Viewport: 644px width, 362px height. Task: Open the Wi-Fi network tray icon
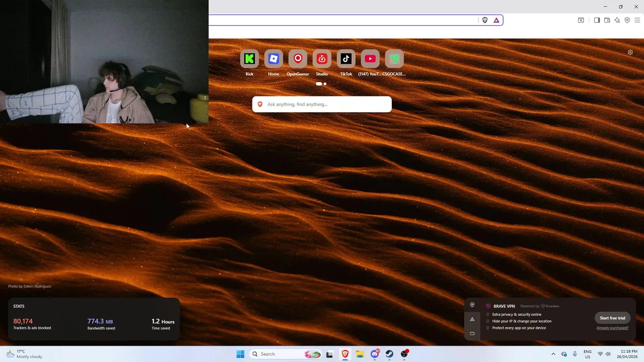pyautogui.click(x=600, y=354)
